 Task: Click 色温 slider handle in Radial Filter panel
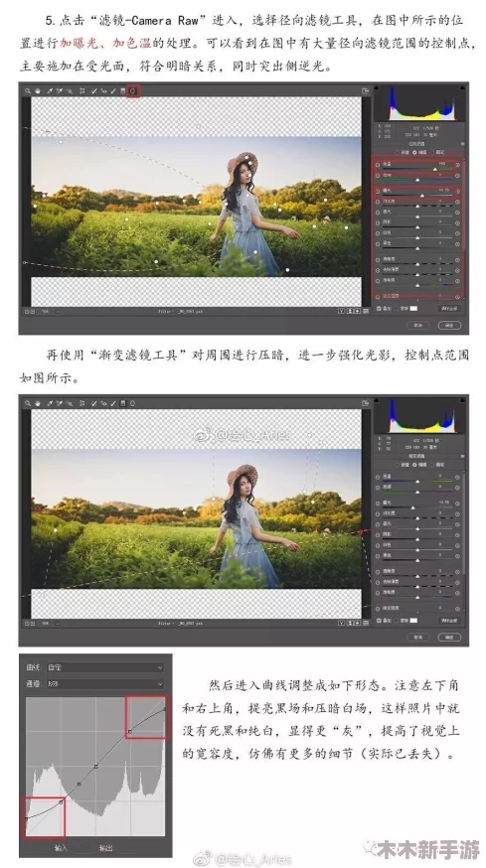[x=435, y=170]
